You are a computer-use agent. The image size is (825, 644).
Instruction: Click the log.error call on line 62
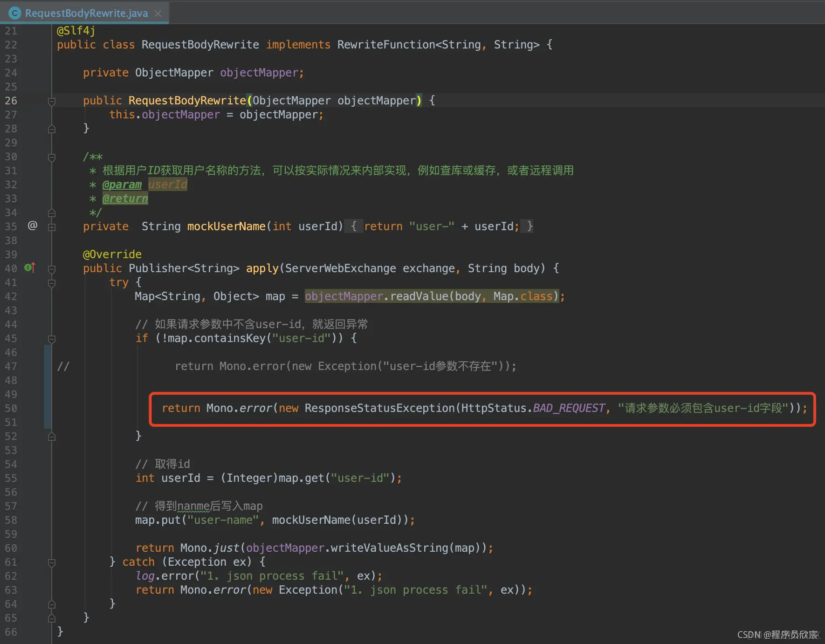pyautogui.click(x=165, y=576)
